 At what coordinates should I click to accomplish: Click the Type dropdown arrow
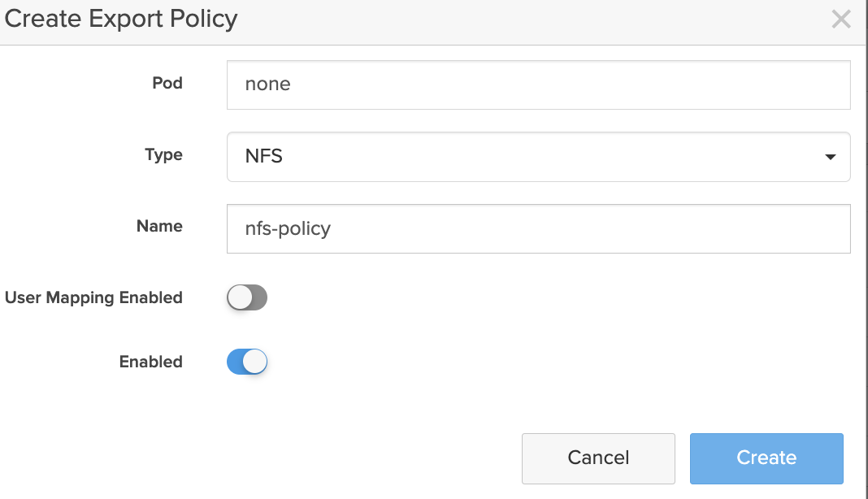pyautogui.click(x=830, y=157)
